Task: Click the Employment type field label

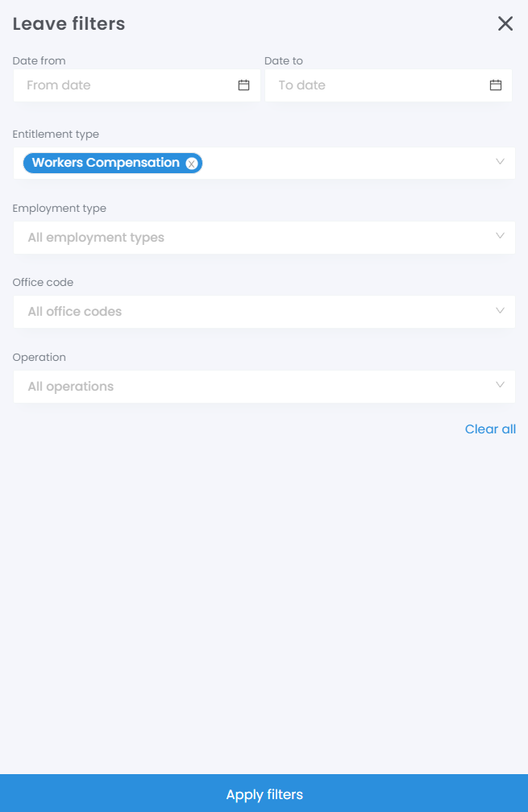Action: [59, 209]
